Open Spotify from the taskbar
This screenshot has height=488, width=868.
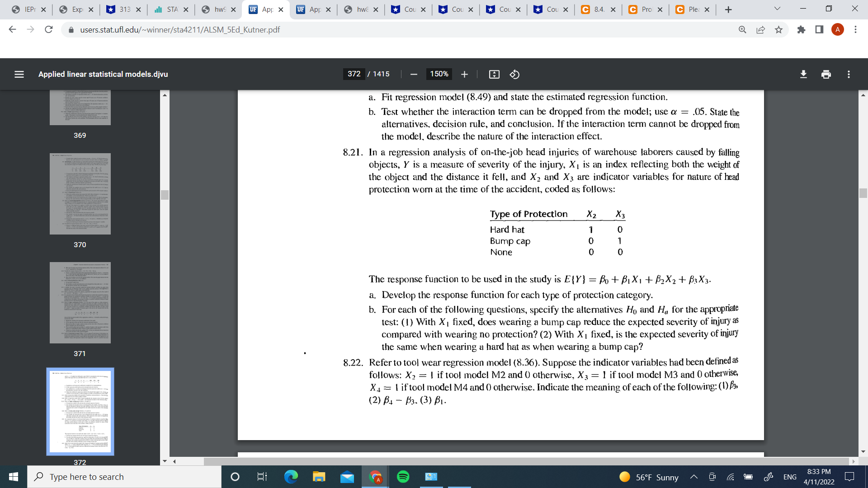coord(402,477)
